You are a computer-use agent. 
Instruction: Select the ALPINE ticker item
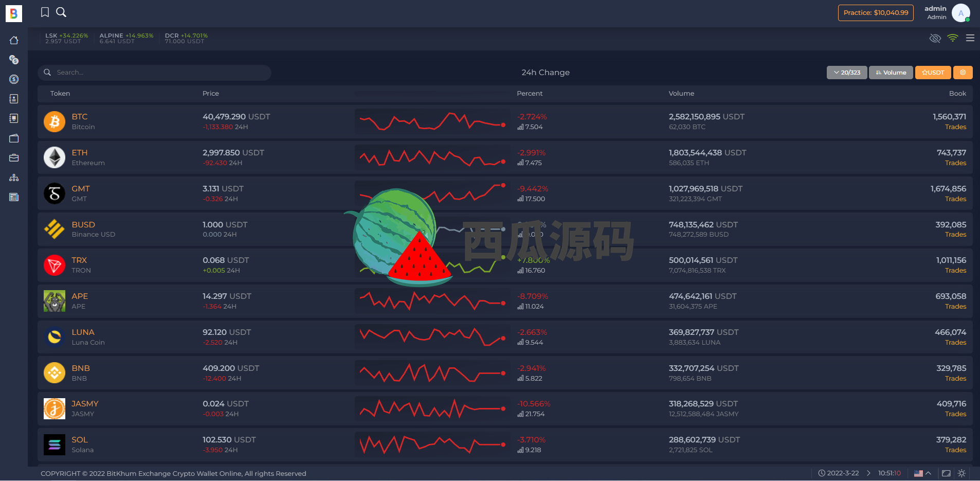point(126,39)
